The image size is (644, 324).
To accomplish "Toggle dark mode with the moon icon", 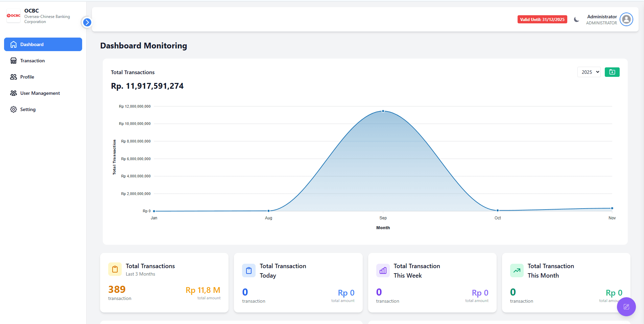I will [576, 20].
